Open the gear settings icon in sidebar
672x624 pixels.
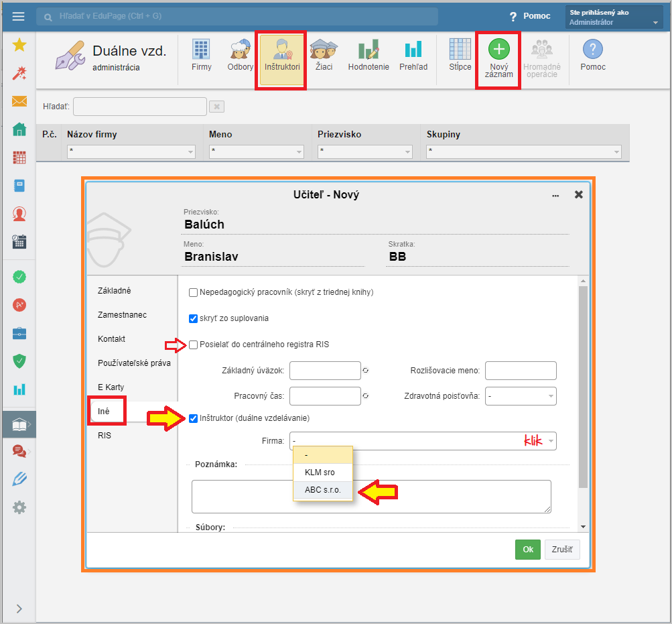19,507
